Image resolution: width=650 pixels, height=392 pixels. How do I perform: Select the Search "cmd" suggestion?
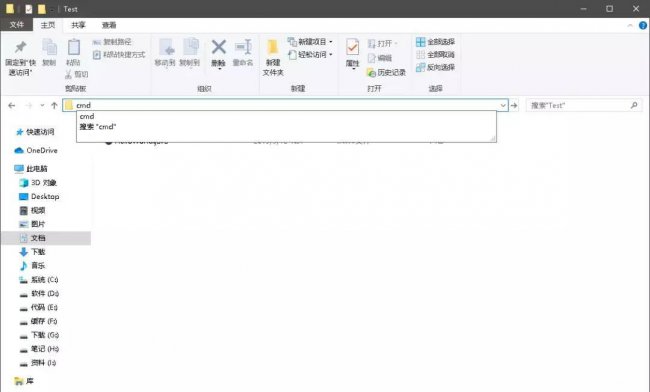286,127
